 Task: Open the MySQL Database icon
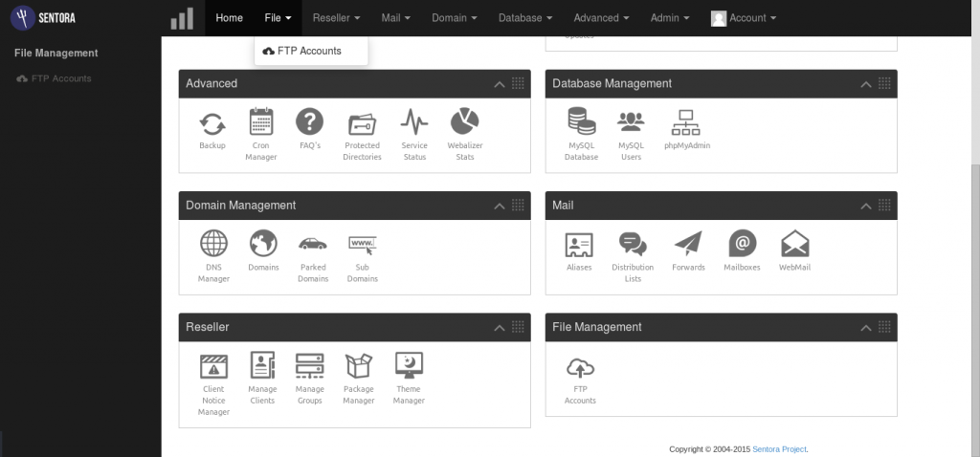(x=581, y=123)
